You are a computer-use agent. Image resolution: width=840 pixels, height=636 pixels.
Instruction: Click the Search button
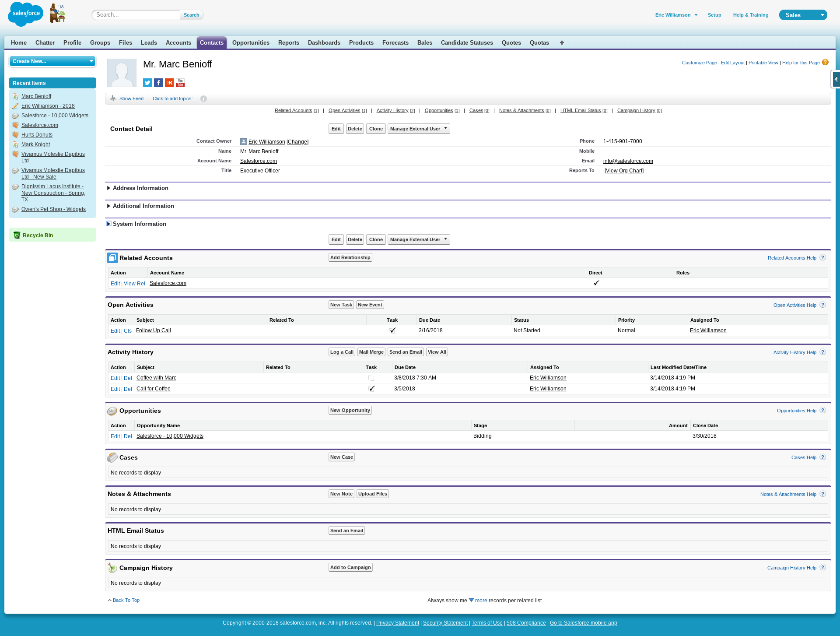pyautogui.click(x=192, y=15)
